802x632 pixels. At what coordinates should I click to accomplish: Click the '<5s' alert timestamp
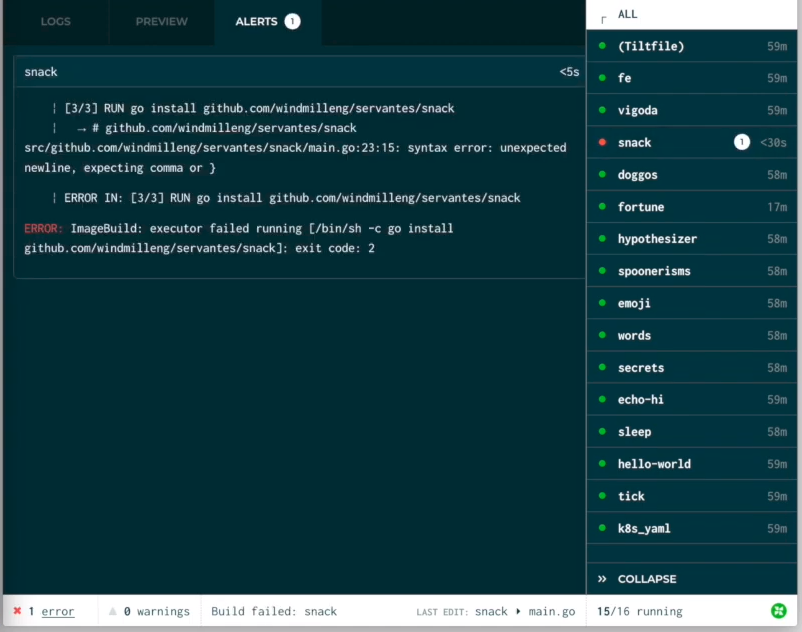[569, 72]
